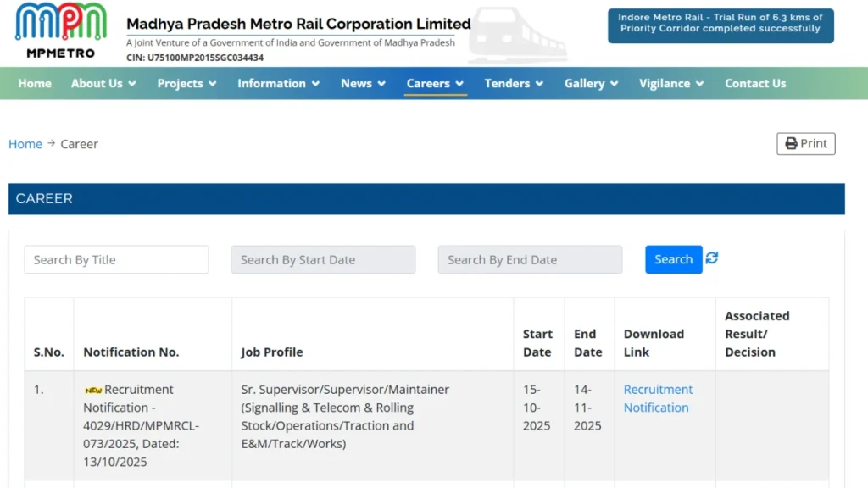Screen dimensions: 868x488
Task: Click notification number 4029/HRD/MPMRCL-073/2025 cell
Action: 153,425
